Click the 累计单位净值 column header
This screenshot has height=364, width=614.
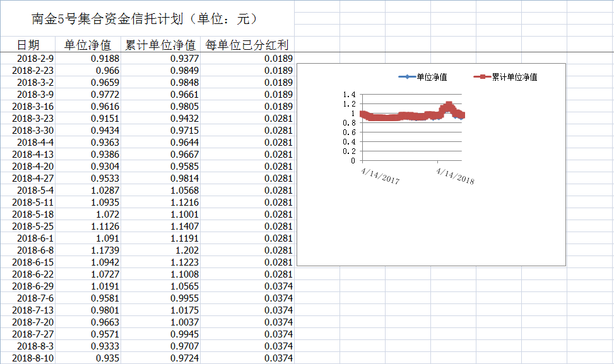[x=160, y=45]
